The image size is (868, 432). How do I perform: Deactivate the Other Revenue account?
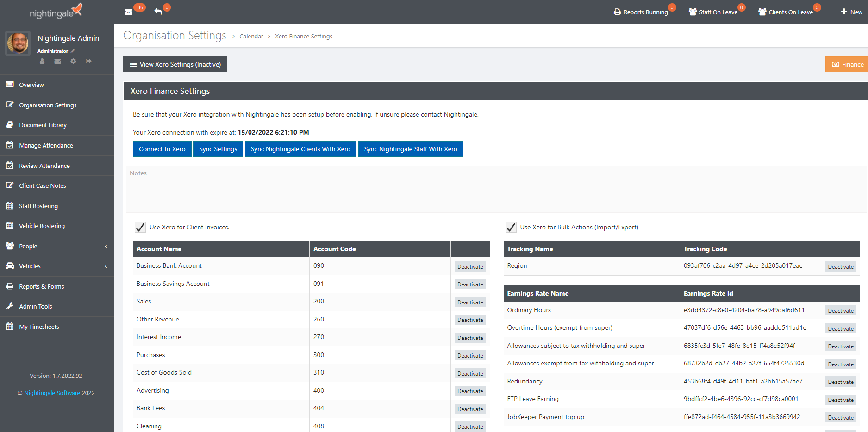coord(470,320)
